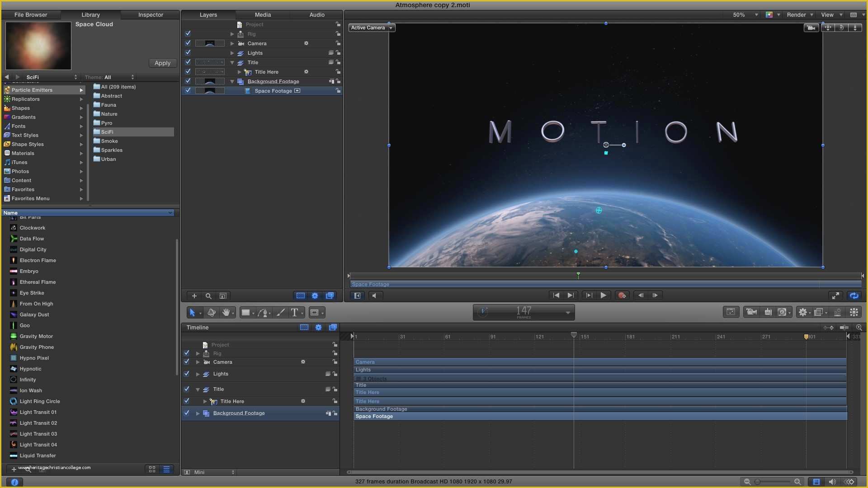This screenshot has width=868, height=488.
Task: Toggle visibility checkbox for Space Footage
Action: click(188, 90)
